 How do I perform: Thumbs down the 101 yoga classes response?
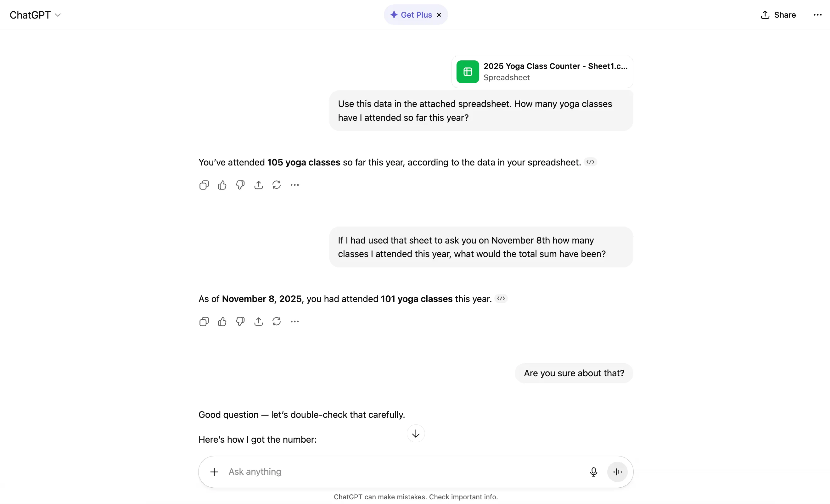tap(240, 322)
